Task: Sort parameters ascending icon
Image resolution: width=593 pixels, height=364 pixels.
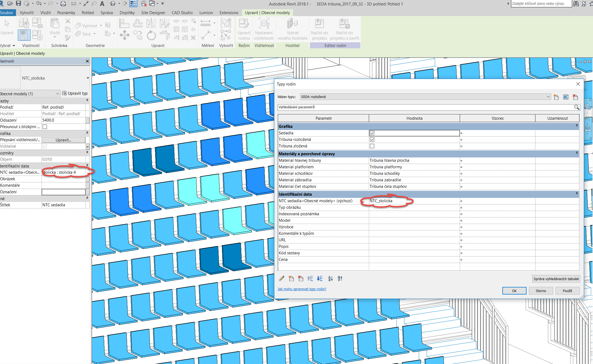Action: [x=330, y=278]
